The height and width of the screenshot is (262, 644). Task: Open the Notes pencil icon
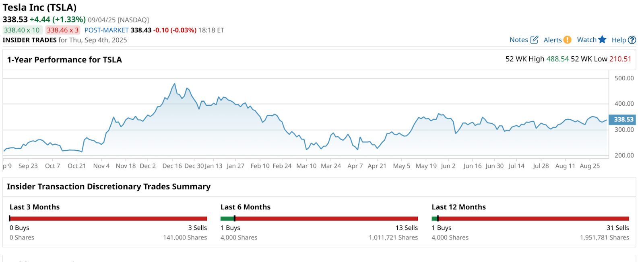pyautogui.click(x=534, y=40)
